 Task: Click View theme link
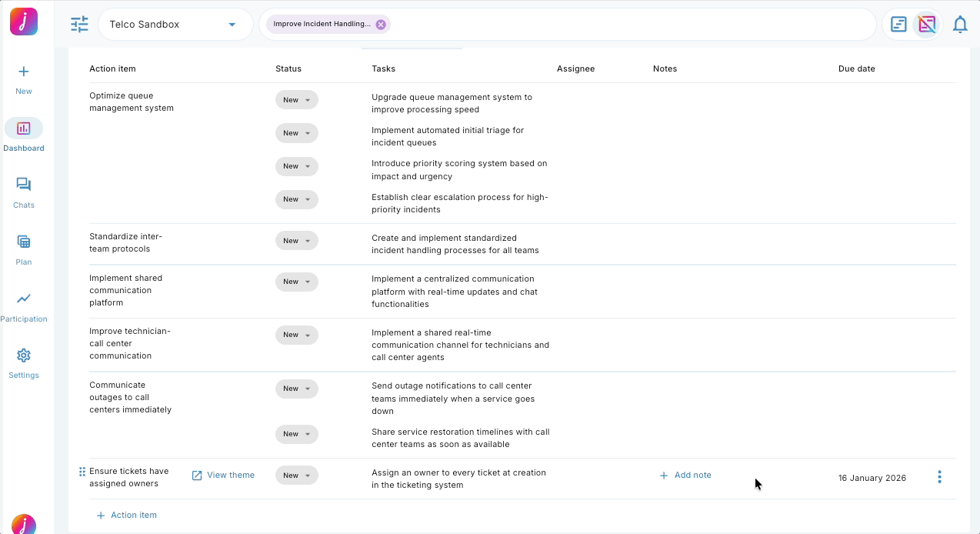[x=223, y=476]
